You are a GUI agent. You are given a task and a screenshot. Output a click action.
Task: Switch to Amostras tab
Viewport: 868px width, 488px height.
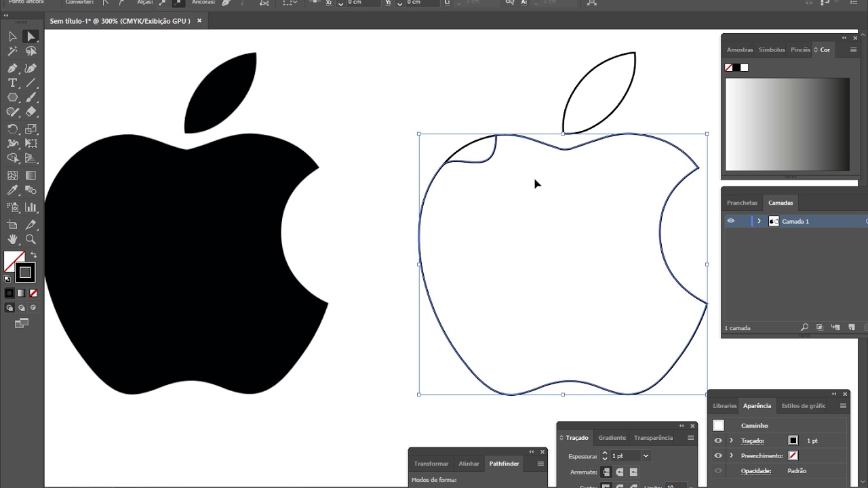pos(740,49)
